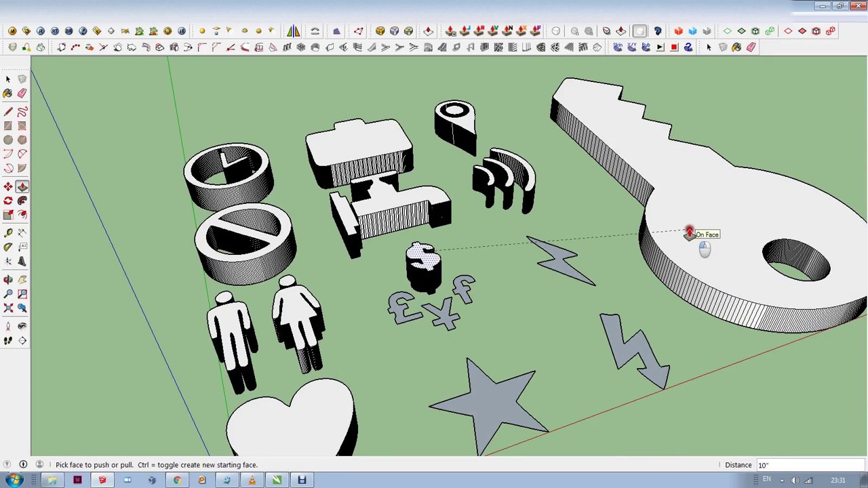Choose the Follow Me tool
The height and width of the screenshot is (488, 868).
point(22,201)
